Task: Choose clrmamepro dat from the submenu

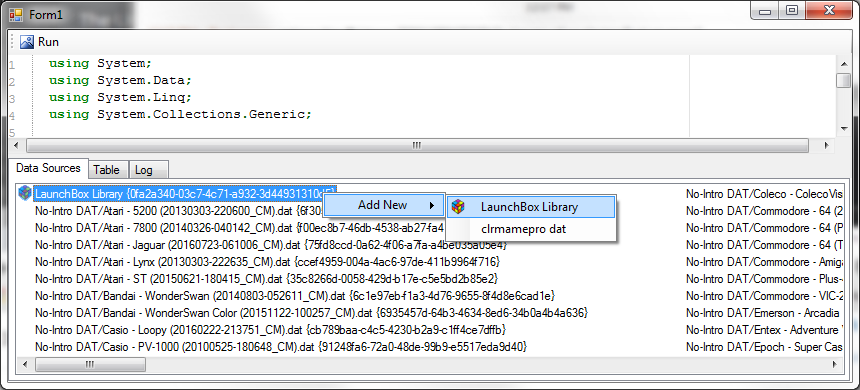Action: coord(531,229)
